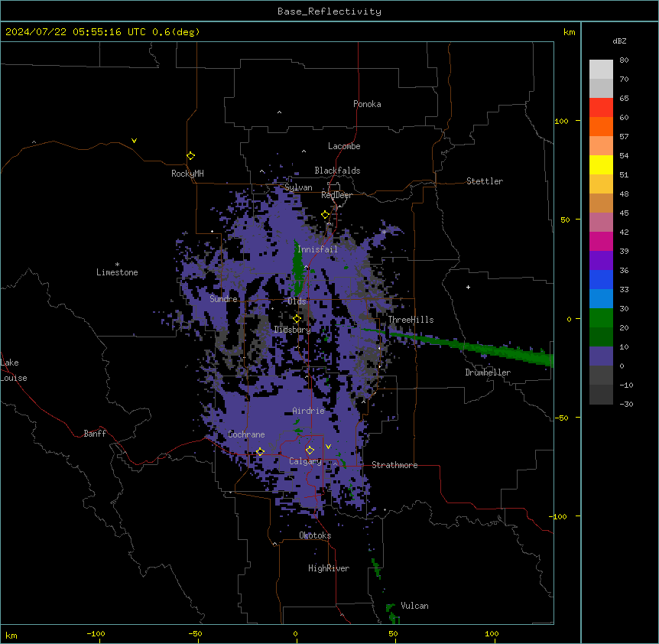Click the Sylvan label

coord(298,187)
